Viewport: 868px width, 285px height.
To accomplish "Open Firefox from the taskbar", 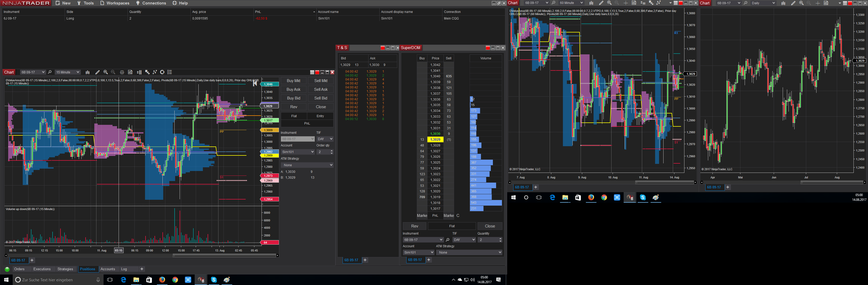I will (162, 280).
